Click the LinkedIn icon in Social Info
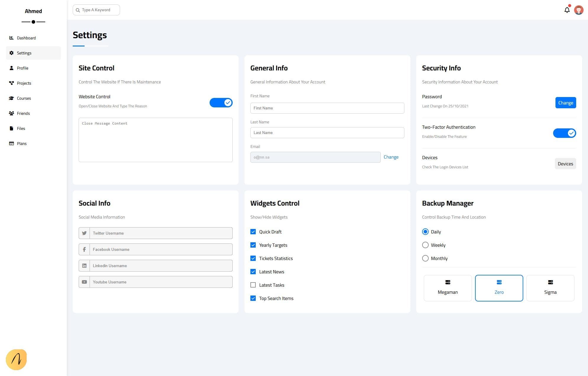 pos(84,266)
